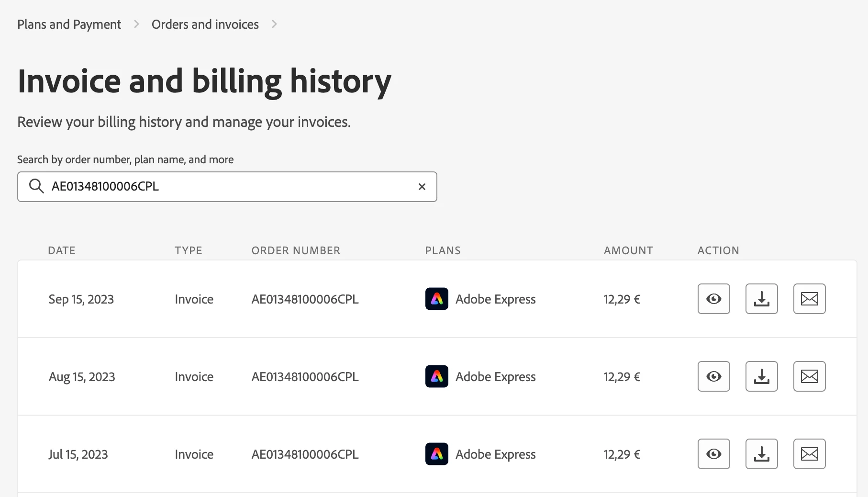Email the Aug 15, 2023 invoice

pos(809,376)
